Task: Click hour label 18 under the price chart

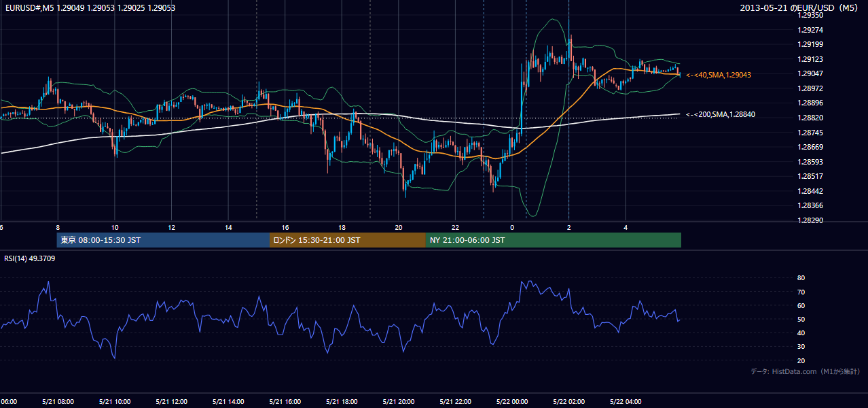Action: click(x=342, y=228)
